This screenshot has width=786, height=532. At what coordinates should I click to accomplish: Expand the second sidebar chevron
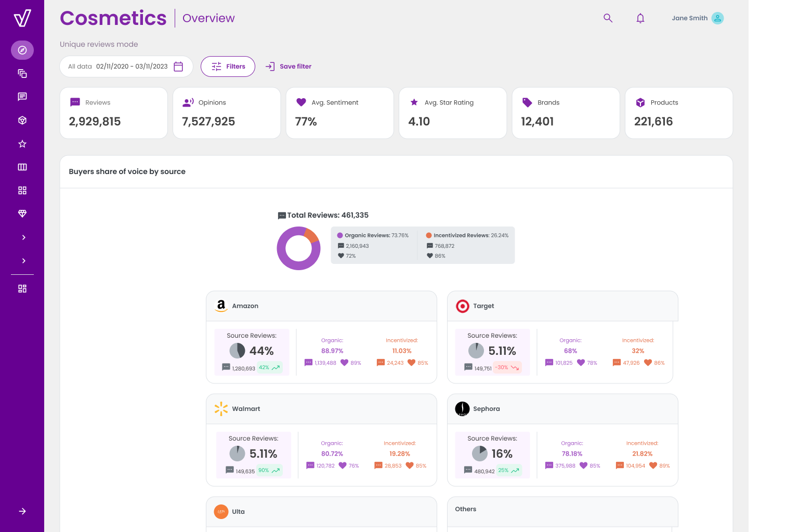[23, 261]
